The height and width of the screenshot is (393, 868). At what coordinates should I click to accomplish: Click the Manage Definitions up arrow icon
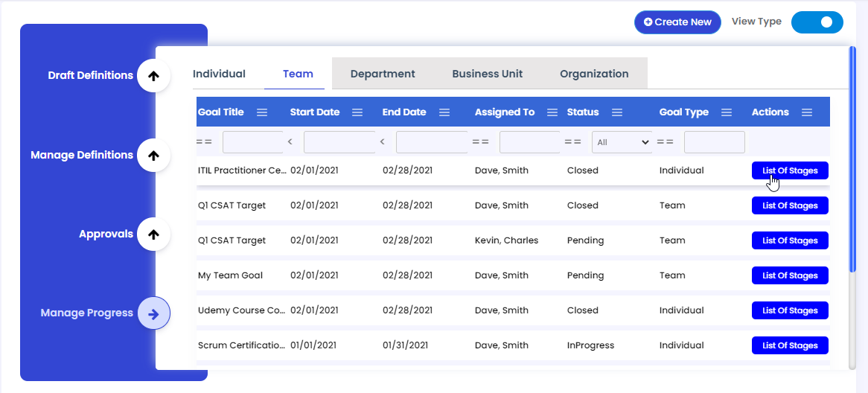tap(153, 156)
